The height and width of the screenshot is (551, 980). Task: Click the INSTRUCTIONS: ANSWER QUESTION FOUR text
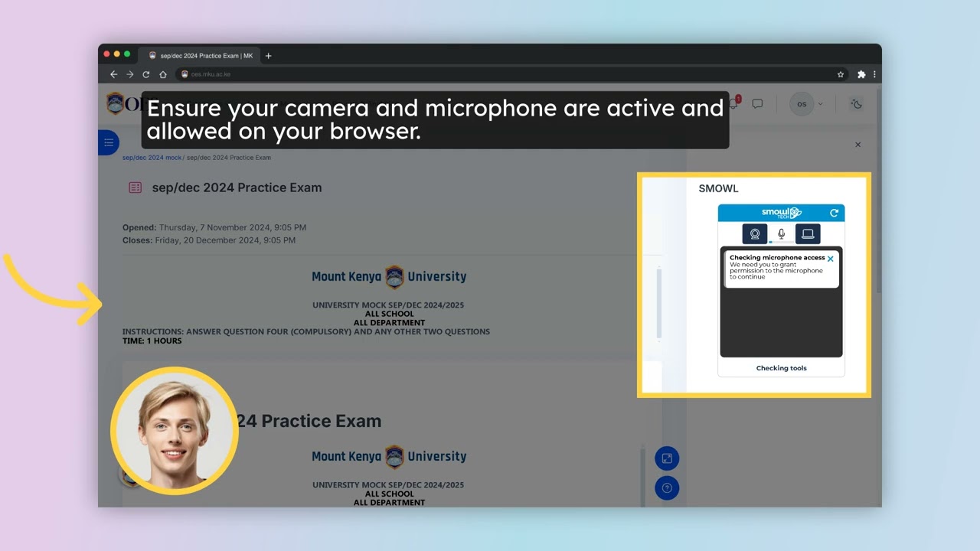[306, 331]
